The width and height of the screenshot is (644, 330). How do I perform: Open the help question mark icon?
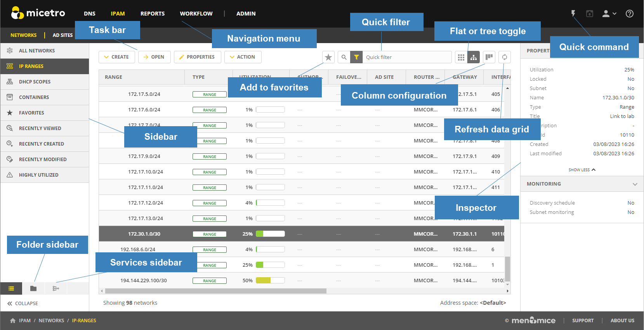[x=629, y=14]
